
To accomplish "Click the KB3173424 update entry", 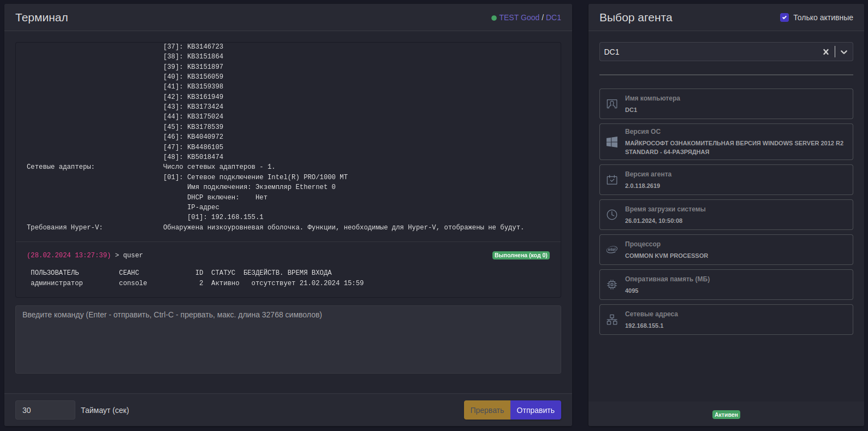I will pos(193,107).
